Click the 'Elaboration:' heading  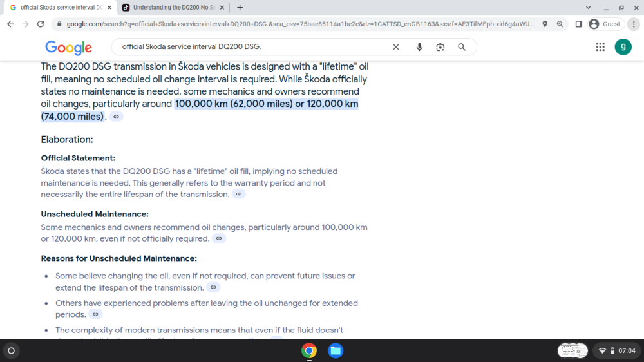tap(67, 140)
